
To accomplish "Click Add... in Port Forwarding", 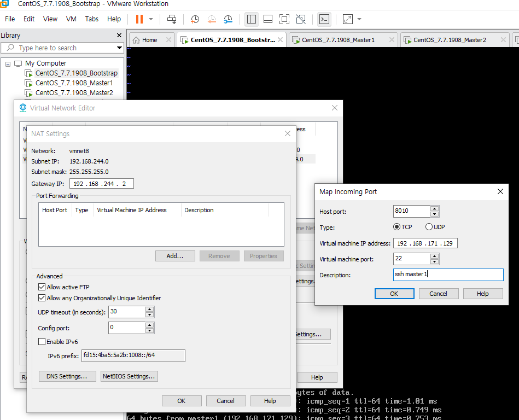I will (175, 256).
